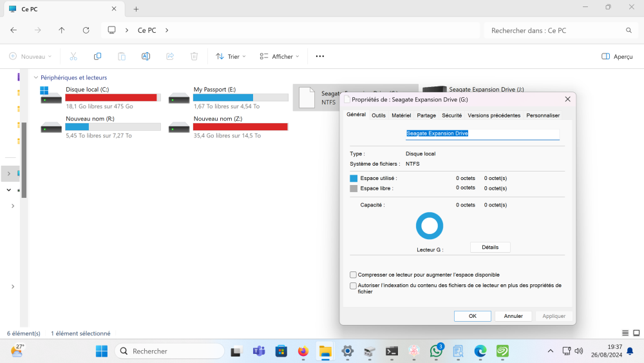
Task: Click the Détails button
Action: 490,248
